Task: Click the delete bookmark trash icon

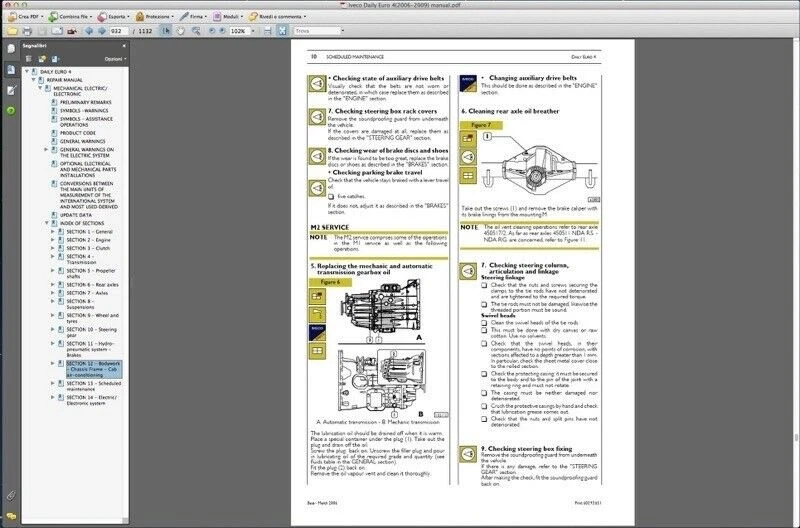Action: point(29,59)
